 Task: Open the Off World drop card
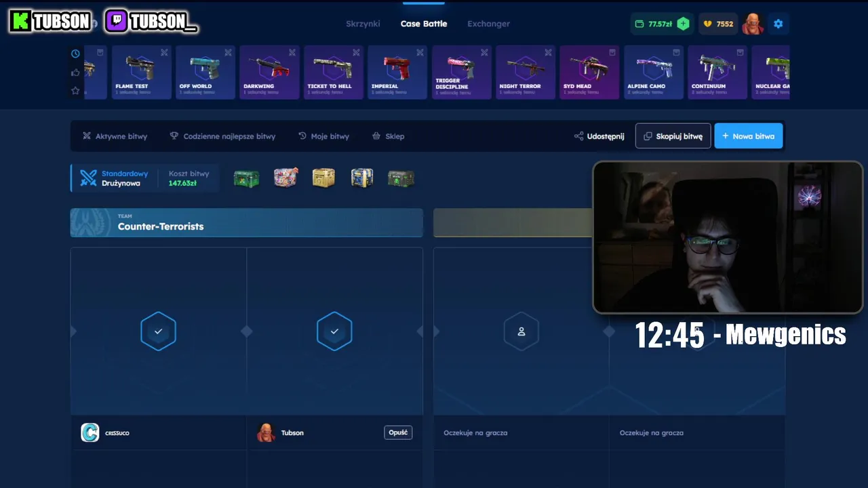pyautogui.click(x=205, y=73)
